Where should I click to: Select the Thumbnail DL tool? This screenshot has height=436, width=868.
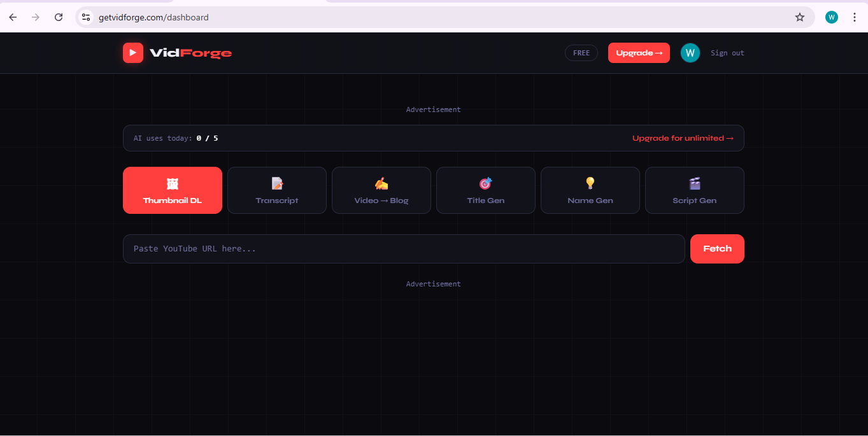[x=172, y=190]
